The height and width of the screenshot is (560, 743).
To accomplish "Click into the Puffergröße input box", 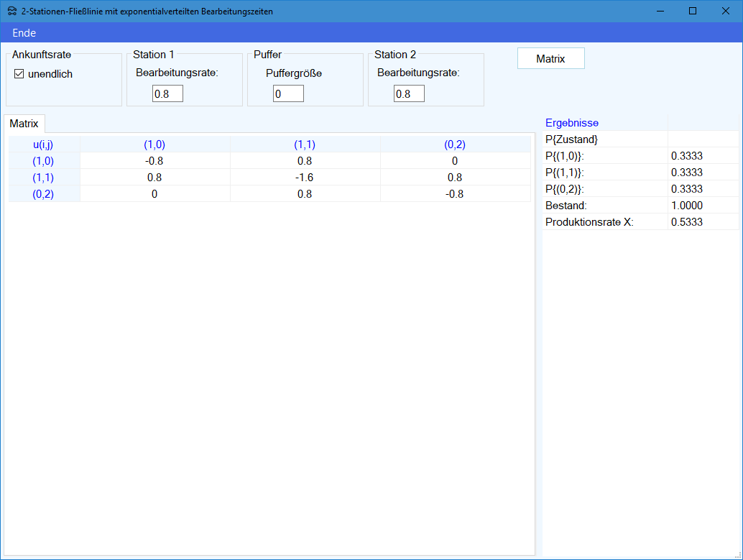I will tap(288, 93).
